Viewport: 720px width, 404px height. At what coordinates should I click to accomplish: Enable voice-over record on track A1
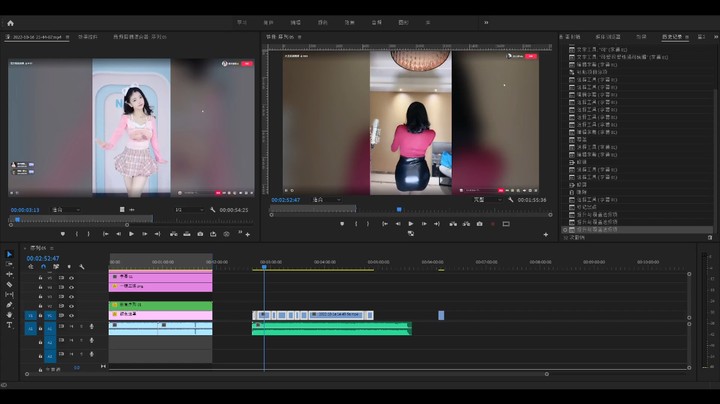point(92,326)
